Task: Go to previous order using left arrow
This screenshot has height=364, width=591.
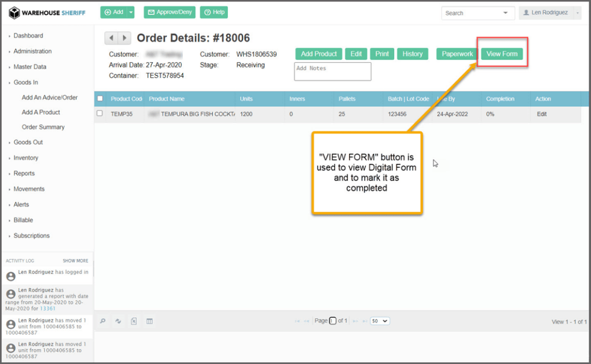Action: (111, 38)
